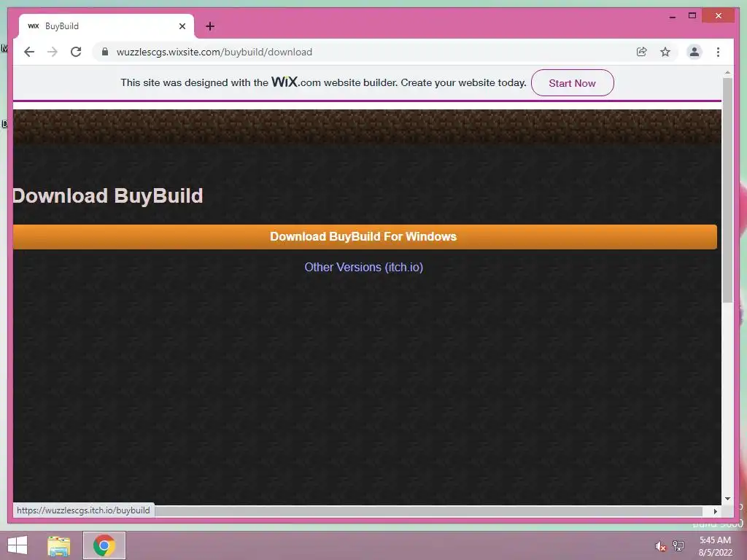Click Download BuyBuild heading text
Image resolution: width=747 pixels, height=560 pixels.
(108, 195)
